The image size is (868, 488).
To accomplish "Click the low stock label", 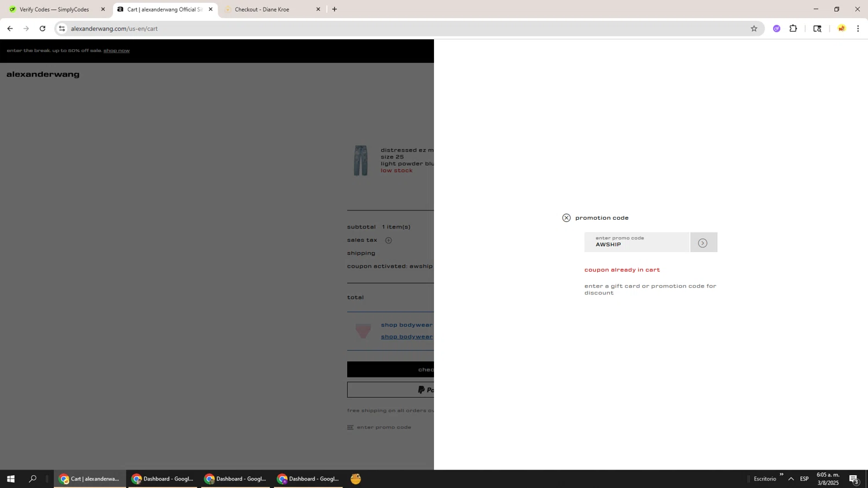I will 396,171.
